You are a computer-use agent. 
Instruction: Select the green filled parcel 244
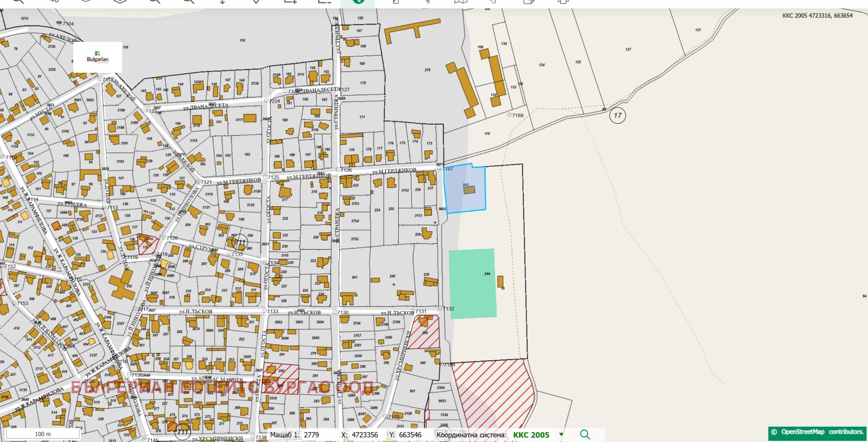coord(471,283)
